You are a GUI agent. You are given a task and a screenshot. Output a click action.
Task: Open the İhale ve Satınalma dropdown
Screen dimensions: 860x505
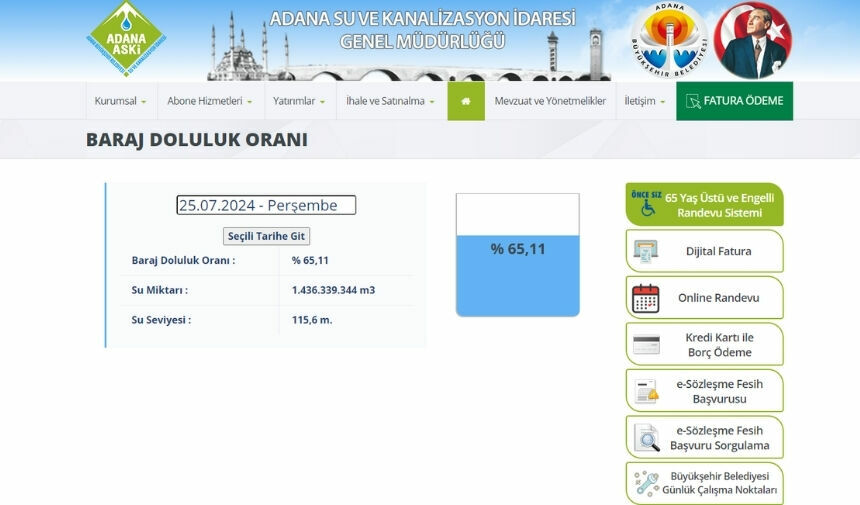coord(389,101)
